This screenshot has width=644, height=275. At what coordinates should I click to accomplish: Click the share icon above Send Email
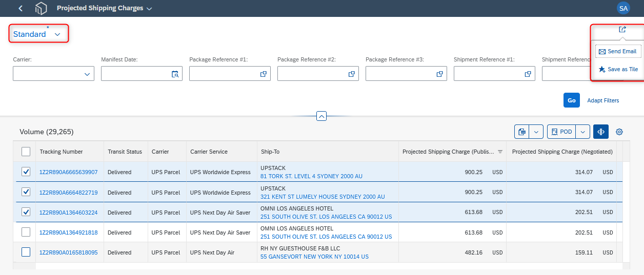[622, 30]
